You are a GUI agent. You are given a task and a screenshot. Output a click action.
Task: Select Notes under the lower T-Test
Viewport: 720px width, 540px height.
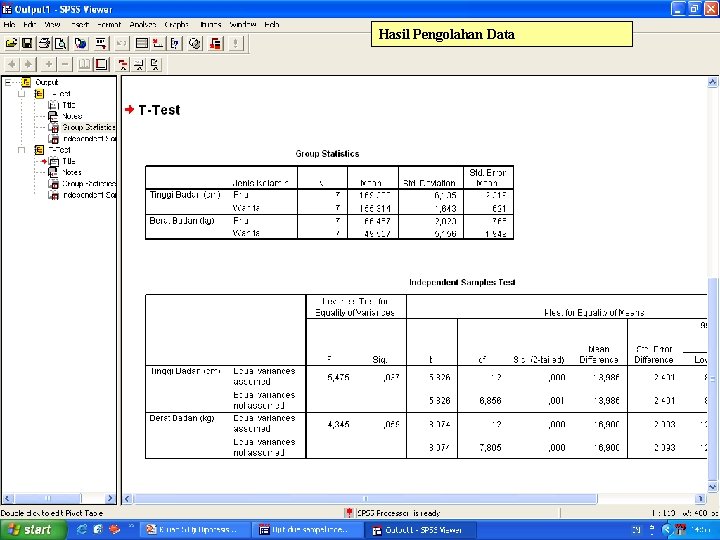[x=72, y=172]
